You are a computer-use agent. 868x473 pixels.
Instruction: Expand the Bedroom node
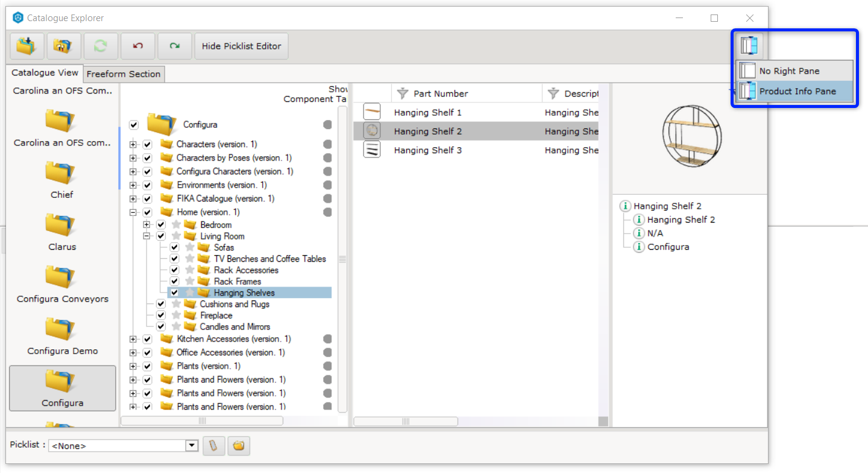click(x=146, y=224)
